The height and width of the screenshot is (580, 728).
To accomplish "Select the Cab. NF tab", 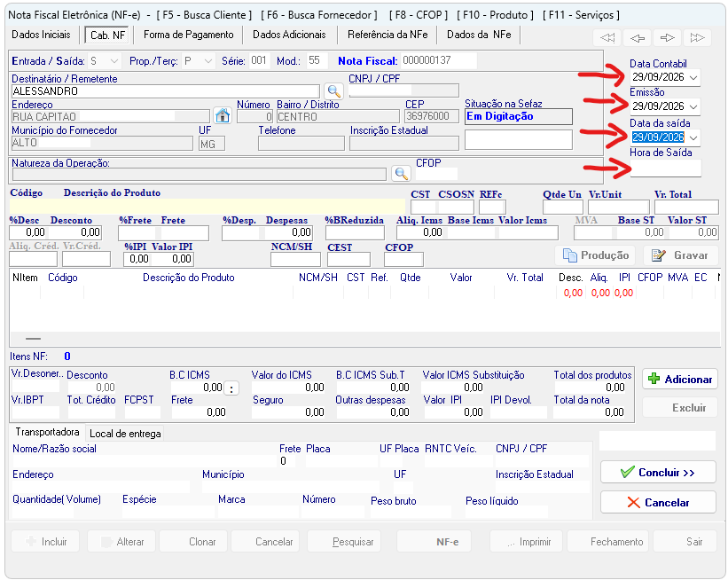I will [x=107, y=35].
